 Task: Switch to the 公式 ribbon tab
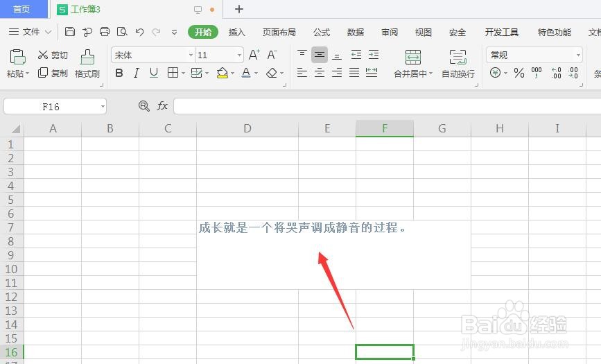(x=322, y=32)
